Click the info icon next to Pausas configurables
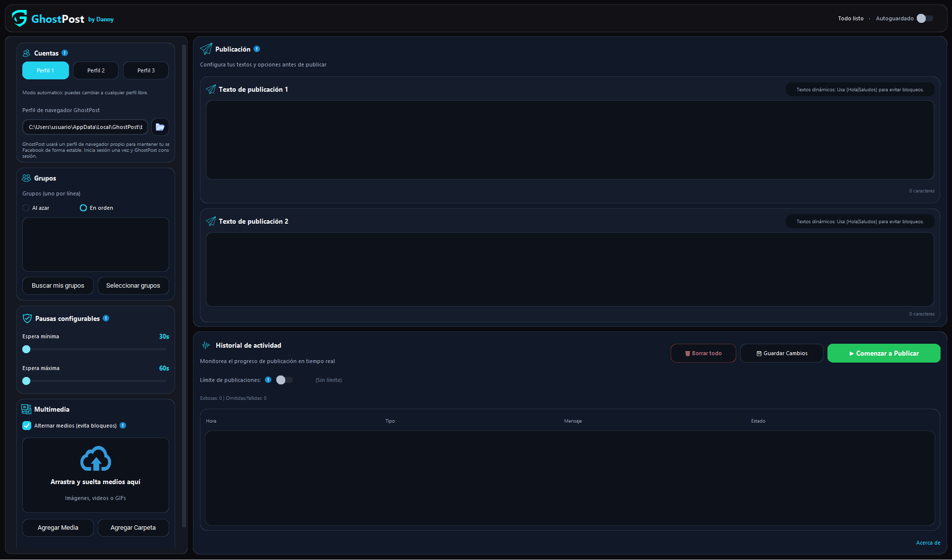952x560 pixels. pyautogui.click(x=106, y=318)
